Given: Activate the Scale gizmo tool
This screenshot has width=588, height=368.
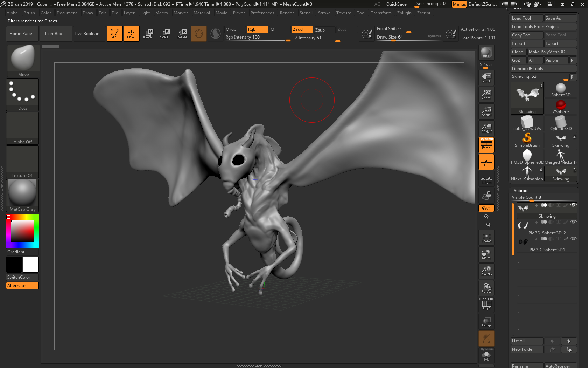Looking at the screenshot, I should (x=164, y=34).
